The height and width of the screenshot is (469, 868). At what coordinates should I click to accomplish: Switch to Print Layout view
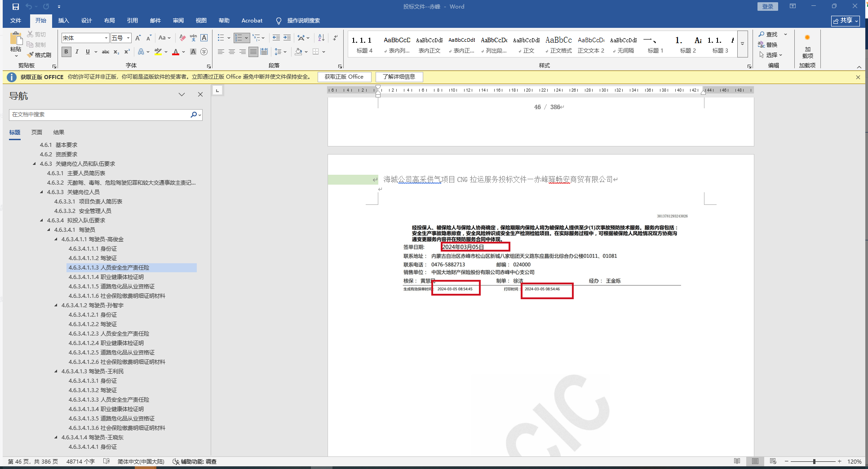(755, 461)
